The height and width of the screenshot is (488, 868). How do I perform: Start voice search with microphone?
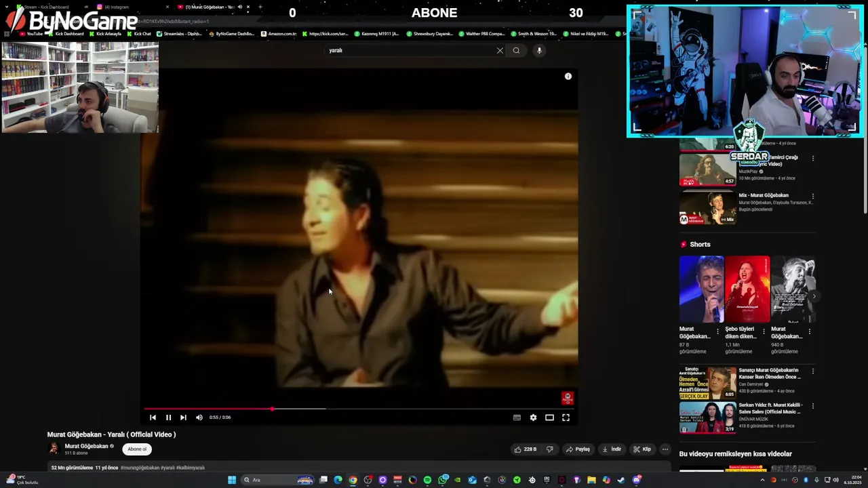[539, 50]
